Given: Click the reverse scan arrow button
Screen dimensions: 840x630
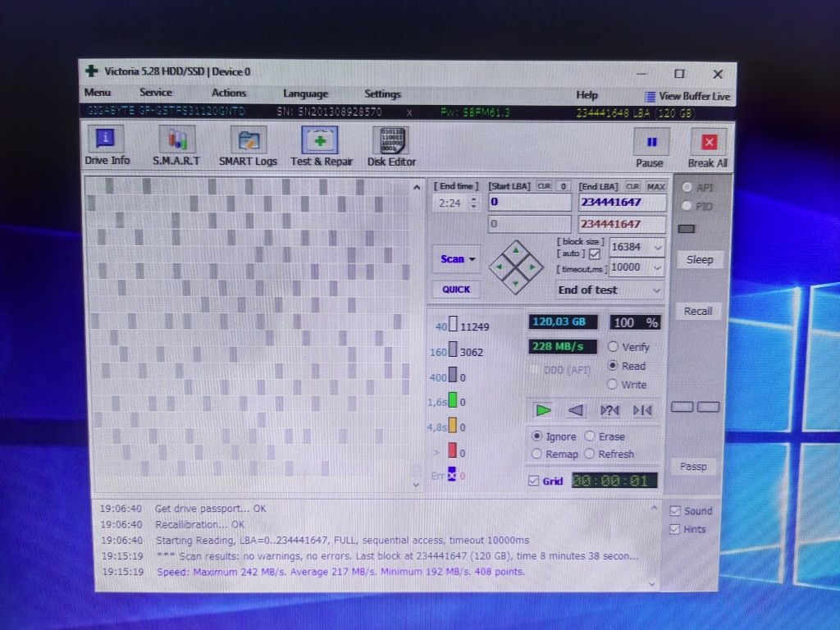Looking at the screenshot, I should point(575,410).
